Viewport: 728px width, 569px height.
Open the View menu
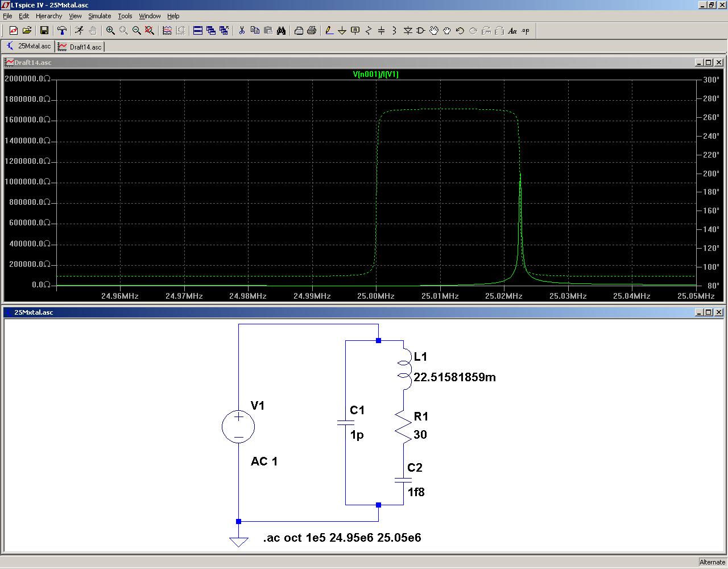tap(75, 16)
